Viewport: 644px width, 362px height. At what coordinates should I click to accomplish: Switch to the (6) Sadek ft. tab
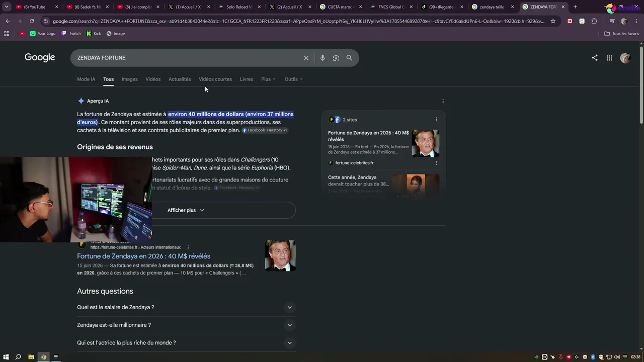pos(88,7)
